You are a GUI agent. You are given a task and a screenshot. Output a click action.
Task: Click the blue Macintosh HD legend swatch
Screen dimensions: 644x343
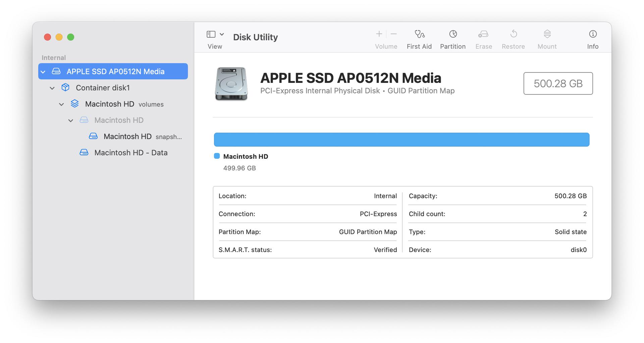pos(217,156)
